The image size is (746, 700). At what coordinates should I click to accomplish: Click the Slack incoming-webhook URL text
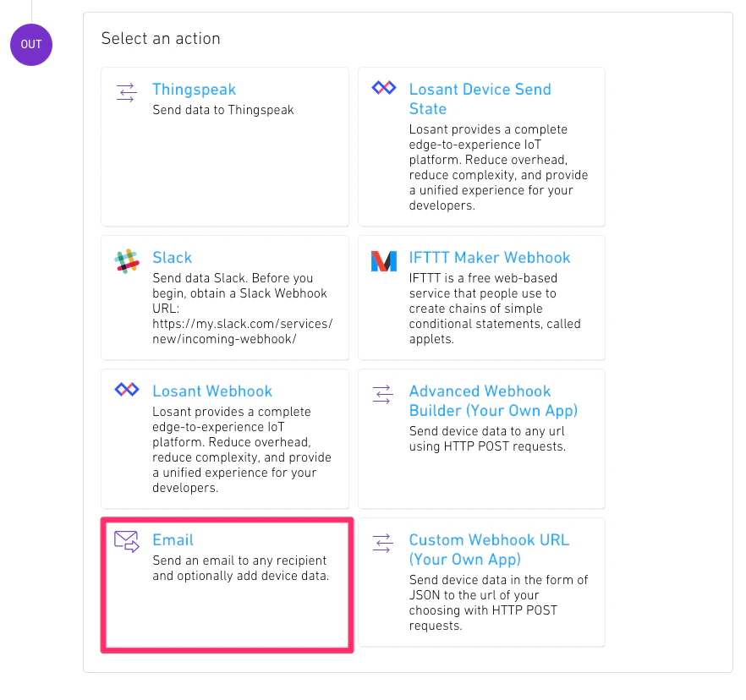[243, 331]
